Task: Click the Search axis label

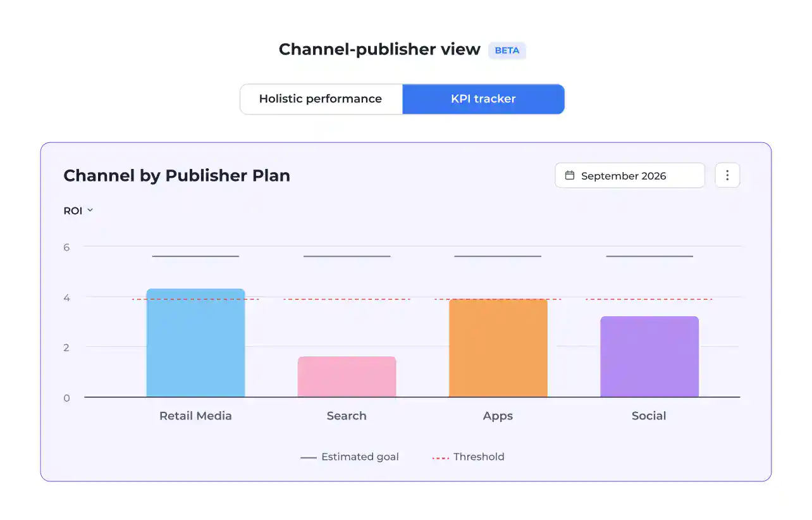Action: 347,416
